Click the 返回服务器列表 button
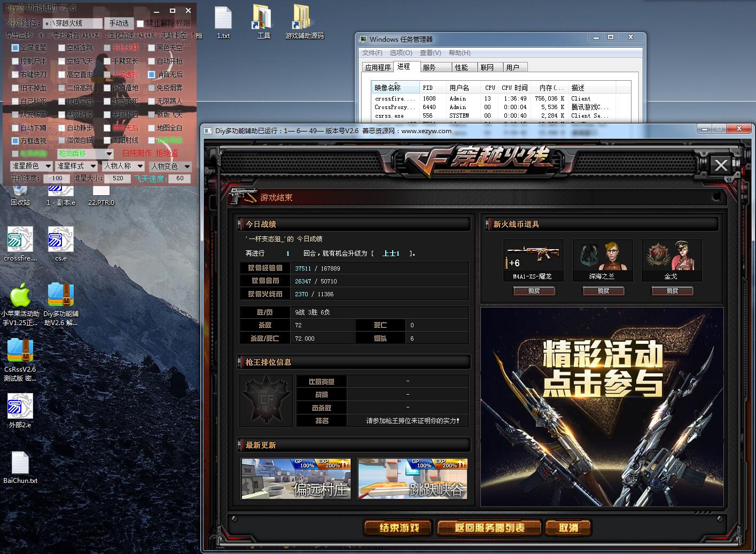This screenshot has height=554, width=756. pyautogui.click(x=489, y=527)
